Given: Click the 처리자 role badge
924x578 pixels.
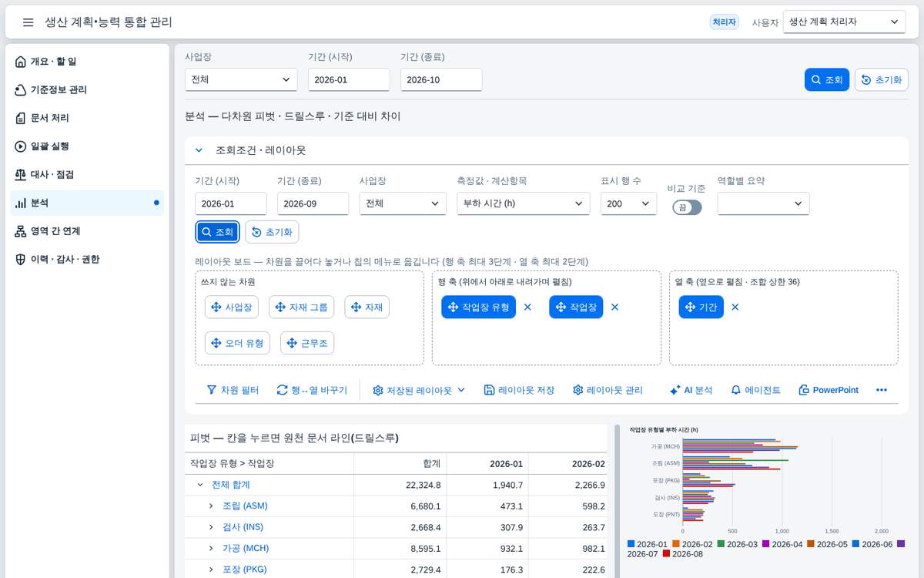Looking at the screenshot, I should pyautogui.click(x=725, y=22).
